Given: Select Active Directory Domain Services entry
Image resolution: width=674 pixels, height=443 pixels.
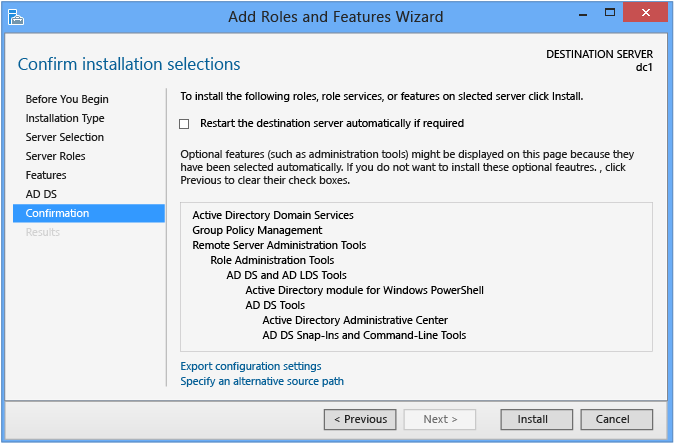Looking at the screenshot, I should coord(273,215).
